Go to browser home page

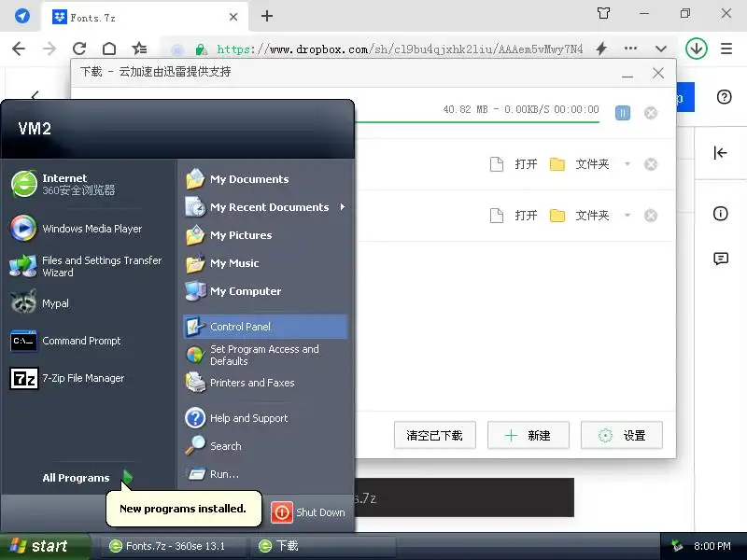[x=109, y=49]
